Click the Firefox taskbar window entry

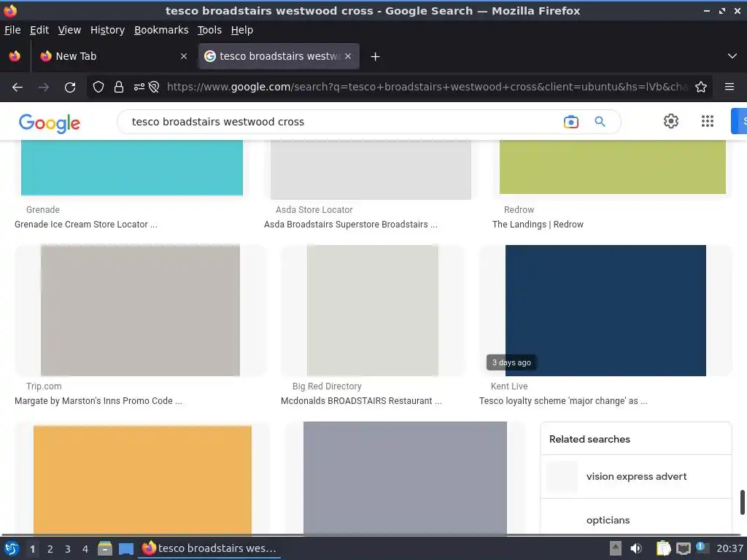coord(209,548)
